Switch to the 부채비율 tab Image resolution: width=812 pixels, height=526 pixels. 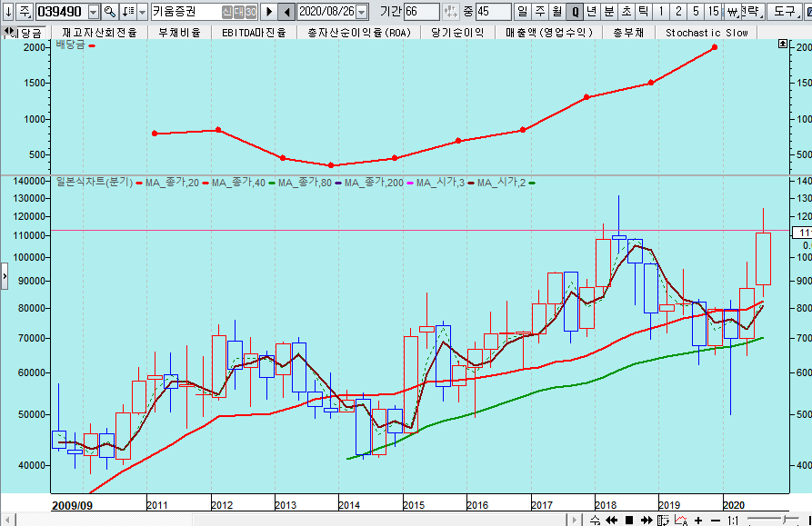(179, 32)
